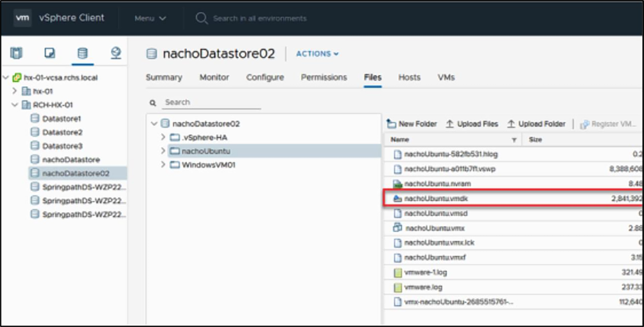Switch to the VMs tab
This screenshot has height=327, width=644.
pos(446,78)
